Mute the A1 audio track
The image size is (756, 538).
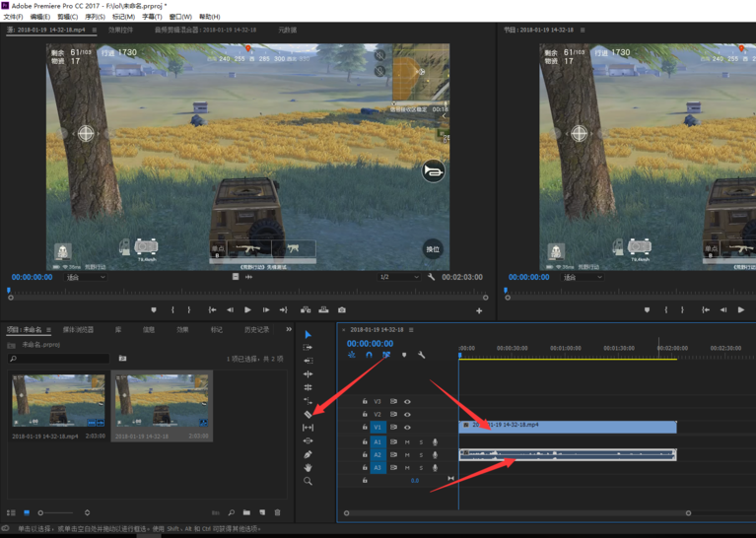click(x=407, y=442)
